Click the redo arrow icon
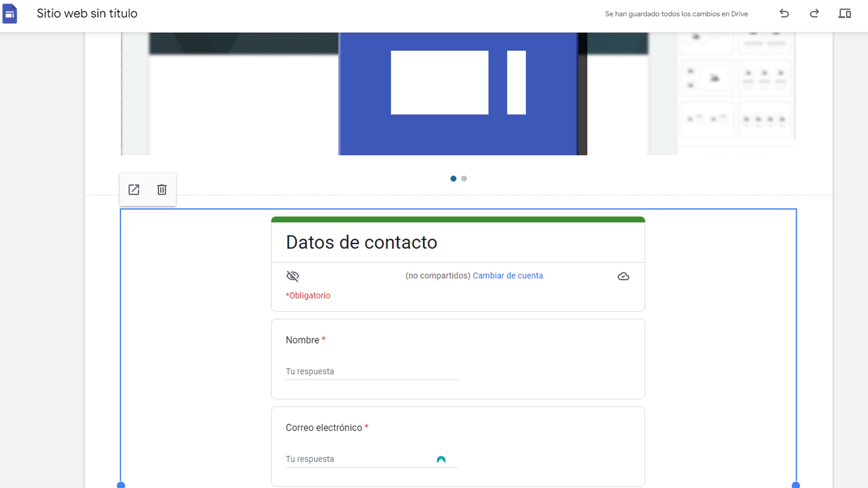The width and height of the screenshot is (868, 488). (814, 14)
